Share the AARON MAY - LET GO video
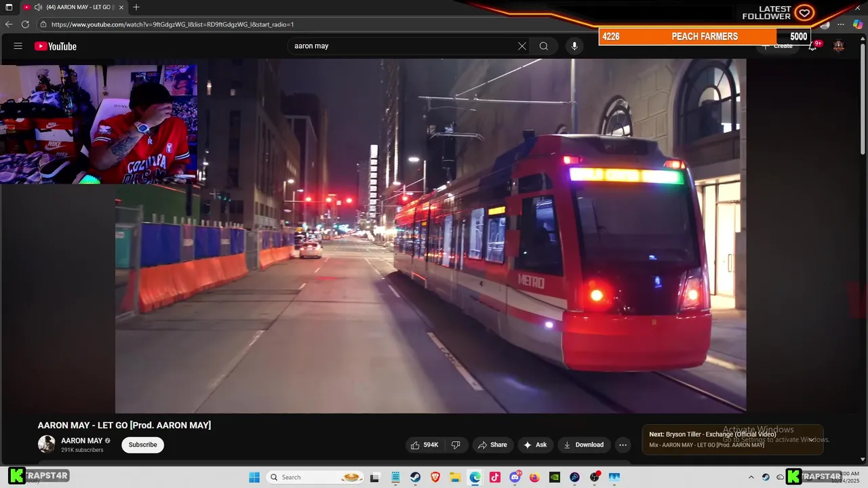Screen dimensions: 868x488 [x=492, y=445]
